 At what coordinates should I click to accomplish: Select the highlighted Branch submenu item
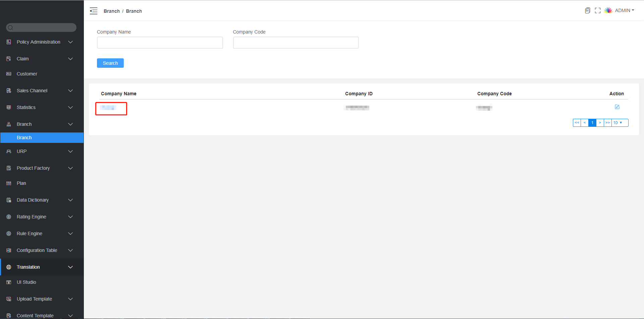tap(24, 138)
